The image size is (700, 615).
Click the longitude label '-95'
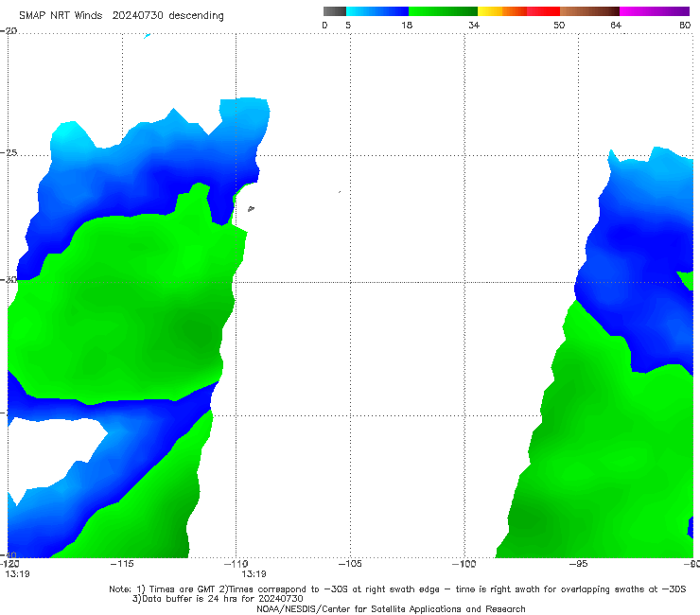pos(578,564)
